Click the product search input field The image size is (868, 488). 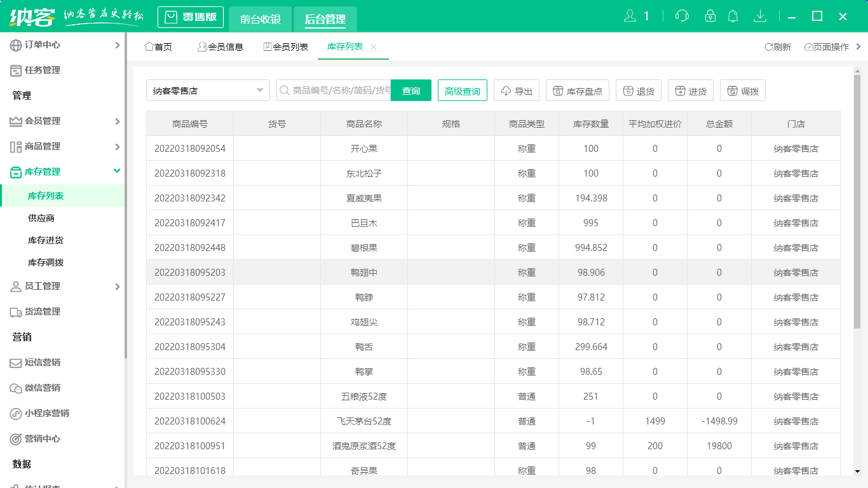pyautogui.click(x=340, y=91)
